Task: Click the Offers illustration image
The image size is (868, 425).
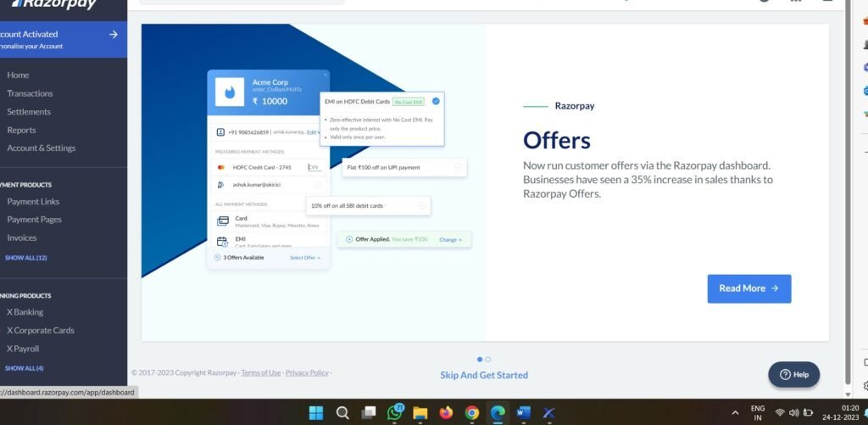Action: [314, 182]
